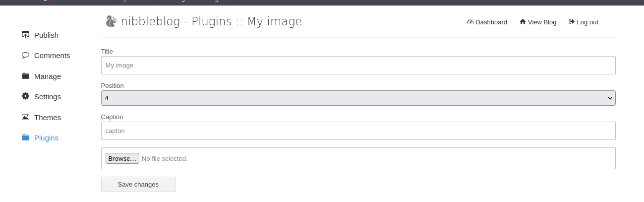Open the Comments section
The image size is (644, 202).
click(x=52, y=56)
